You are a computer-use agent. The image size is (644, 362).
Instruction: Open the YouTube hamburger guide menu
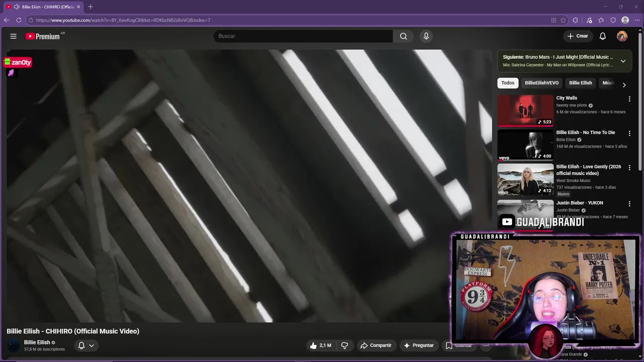point(14,36)
